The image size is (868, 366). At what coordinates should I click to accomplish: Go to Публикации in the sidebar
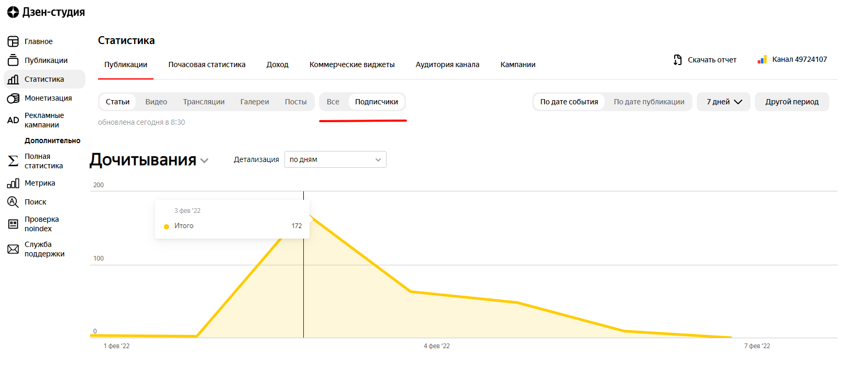(46, 60)
